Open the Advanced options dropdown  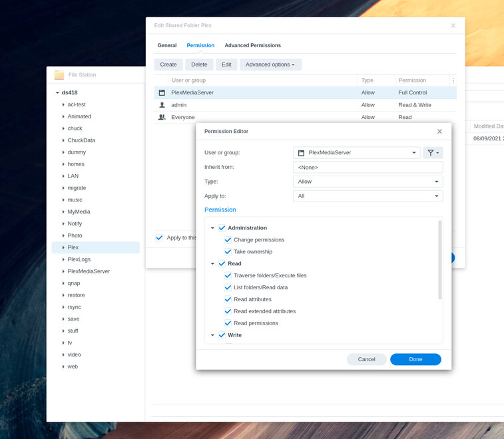point(270,65)
